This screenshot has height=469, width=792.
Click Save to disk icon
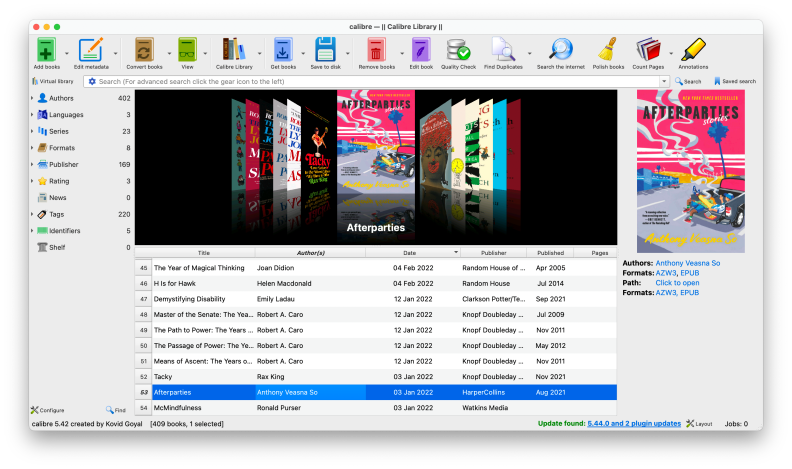[325, 50]
